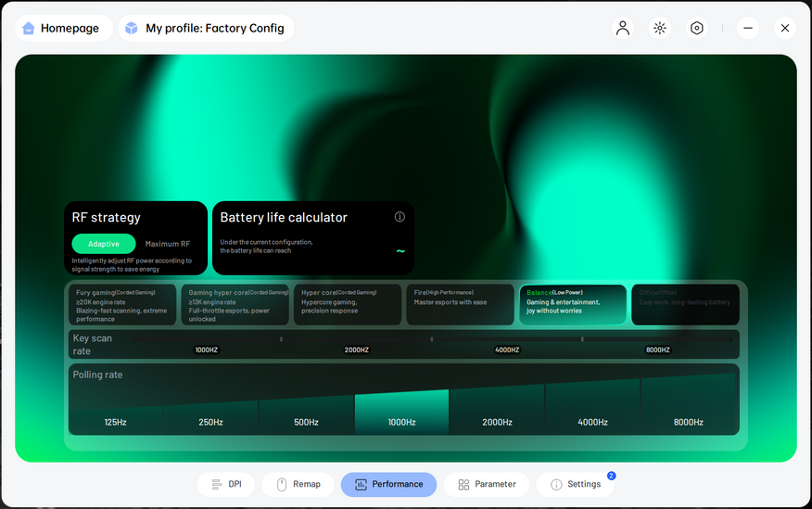Screen dimensions: 812x509
Task: Choose the Balance low power mode
Action: pyautogui.click(x=573, y=305)
